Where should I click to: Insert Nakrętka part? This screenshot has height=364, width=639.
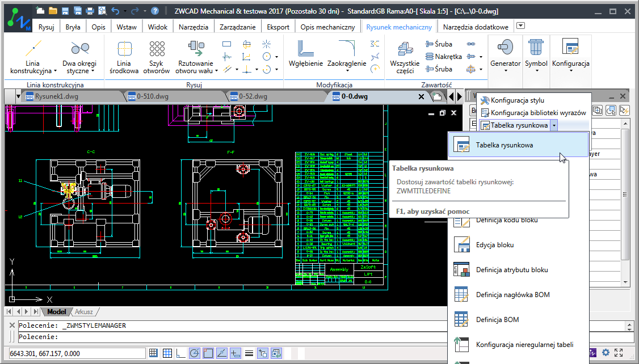[x=443, y=57]
